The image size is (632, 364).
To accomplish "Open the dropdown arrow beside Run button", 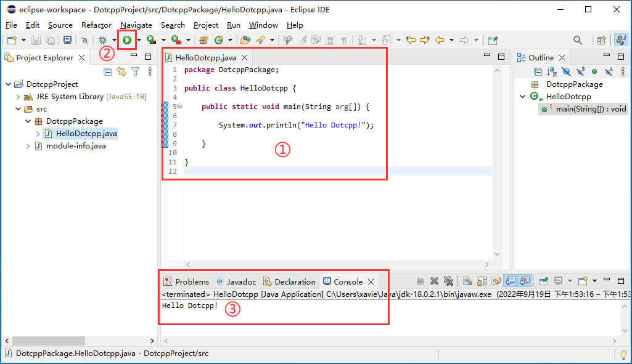I will [x=139, y=40].
